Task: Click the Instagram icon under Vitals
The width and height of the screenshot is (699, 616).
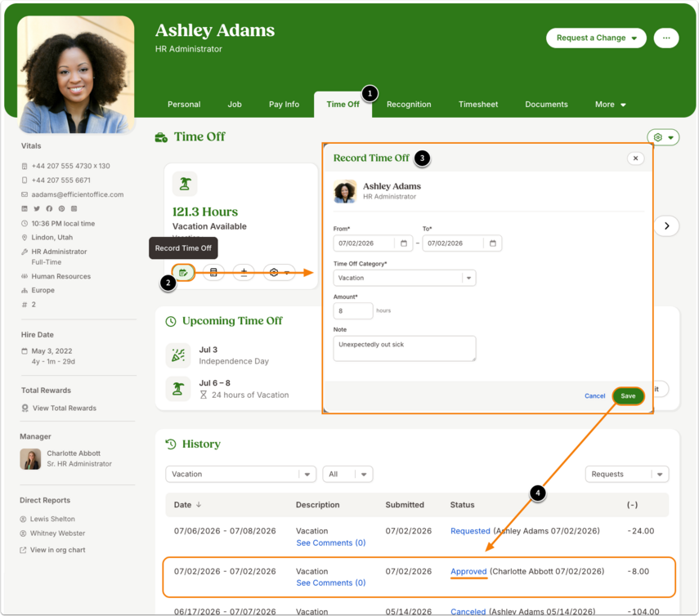Action: pyautogui.click(x=74, y=208)
